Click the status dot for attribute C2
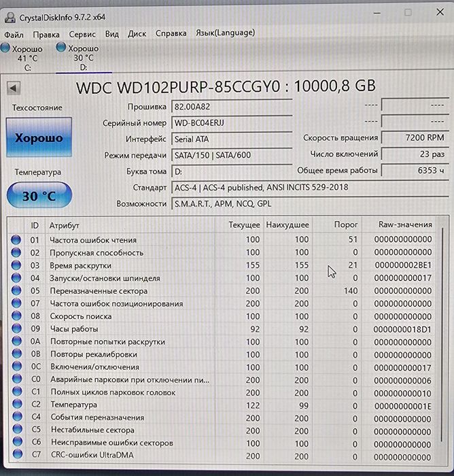Image resolution: width=454 pixels, height=476 pixels. (17, 404)
